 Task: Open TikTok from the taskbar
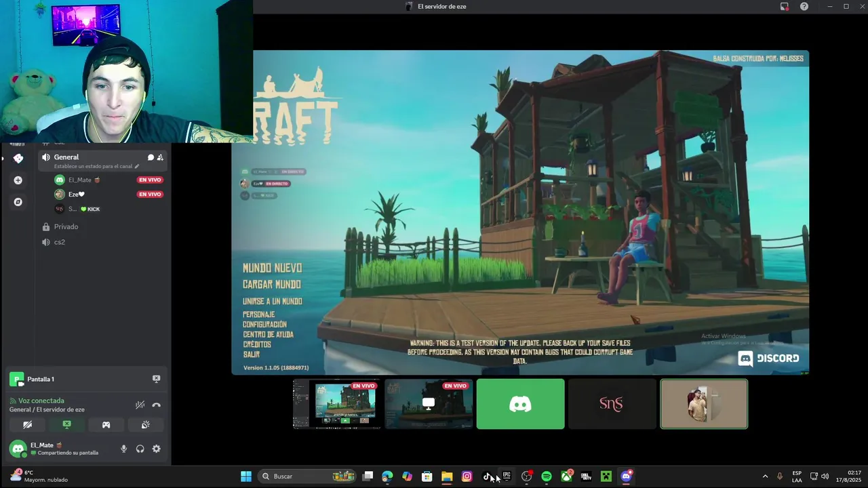click(x=487, y=476)
